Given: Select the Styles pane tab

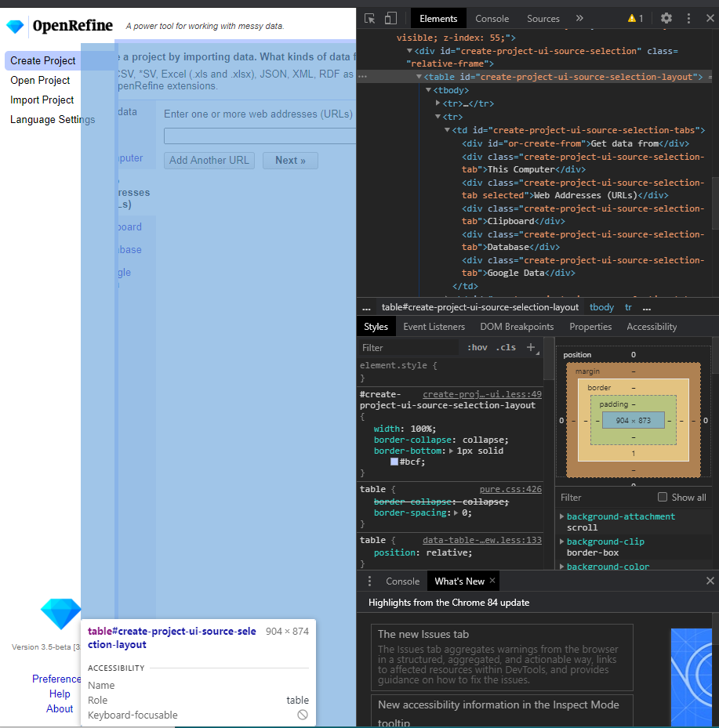Looking at the screenshot, I should [376, 327].
